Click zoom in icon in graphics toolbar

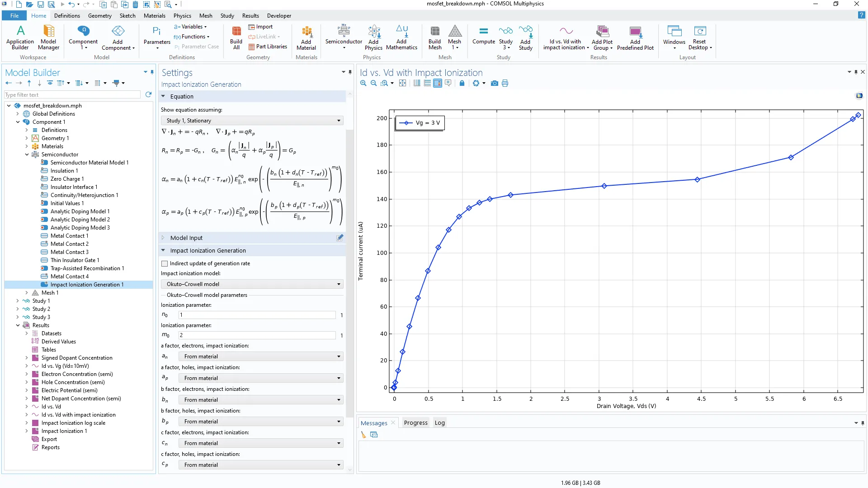pyautogui.click(x=363, y=83)
